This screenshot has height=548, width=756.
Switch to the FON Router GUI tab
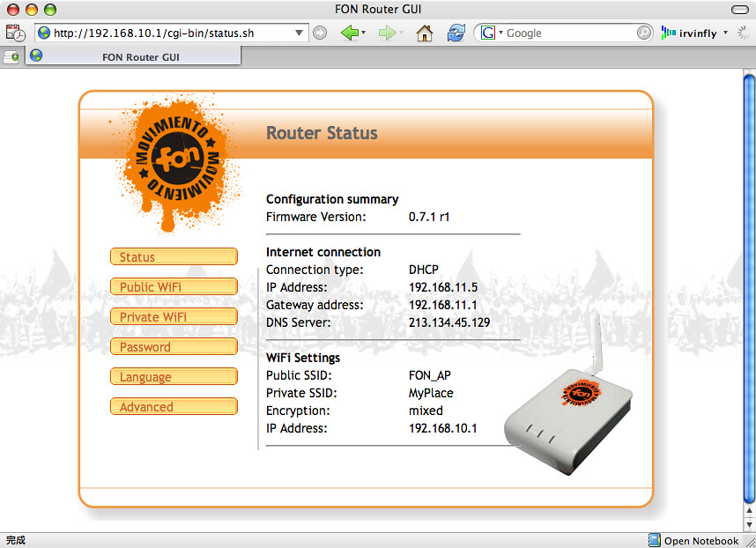coord(132,56)
